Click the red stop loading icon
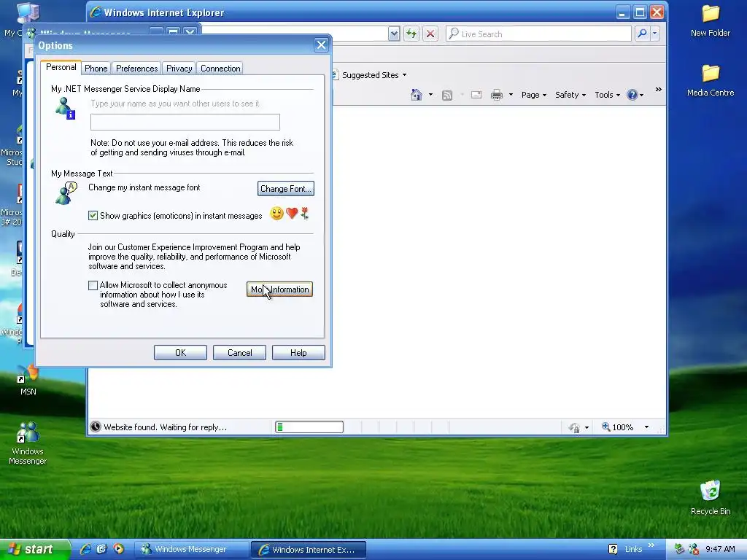This screenshot has height=560, width=747. coord(430,34)
